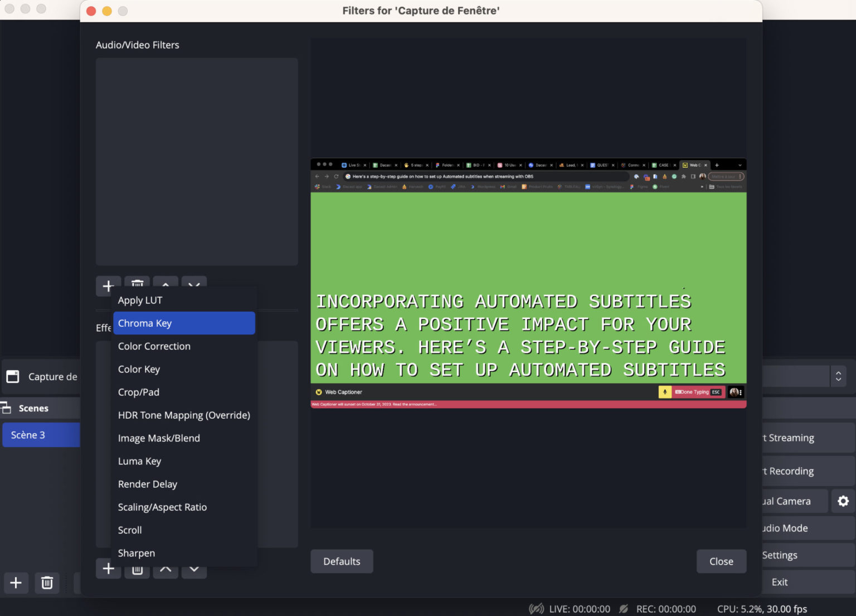Click the Defaults button
This screenshot has width=856, height=616.
342,561
